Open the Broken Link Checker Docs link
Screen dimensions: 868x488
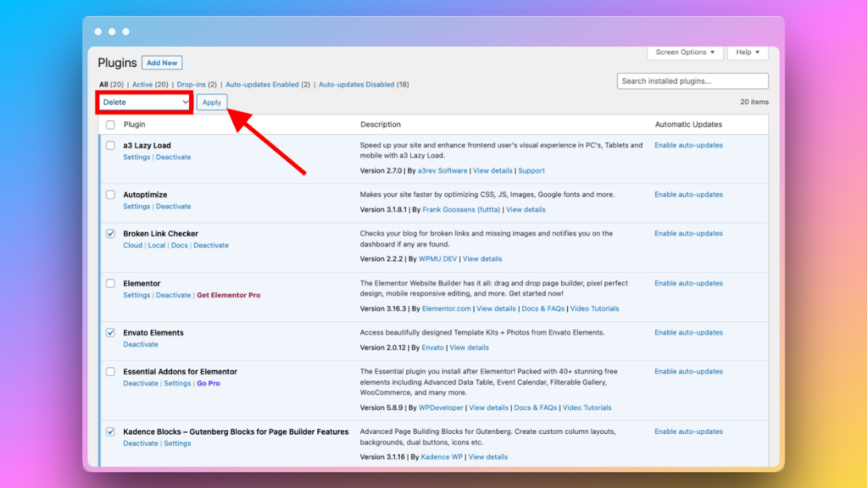(180, 245)
